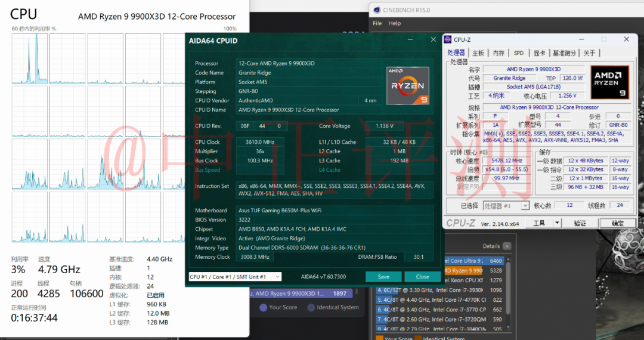
Task: Switch to the 基准跑分 tab in CPU-Z
Action: click(x=564, y=53)
